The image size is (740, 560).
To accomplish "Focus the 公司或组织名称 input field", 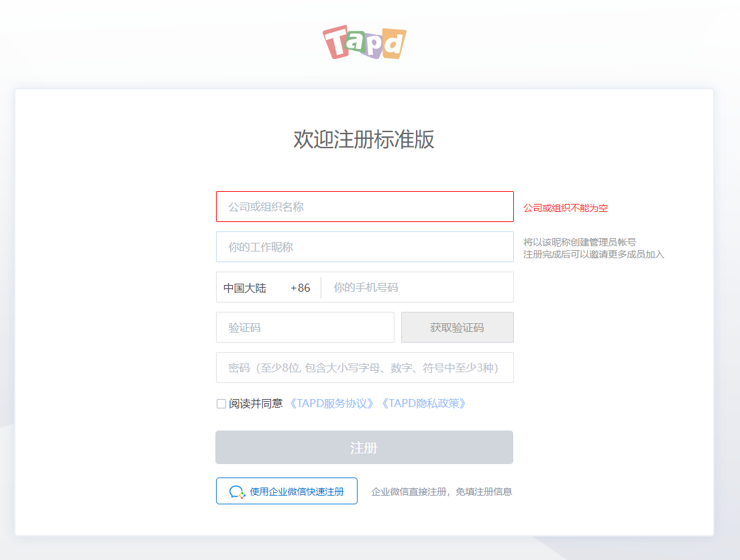I will (x=364, y=207).
